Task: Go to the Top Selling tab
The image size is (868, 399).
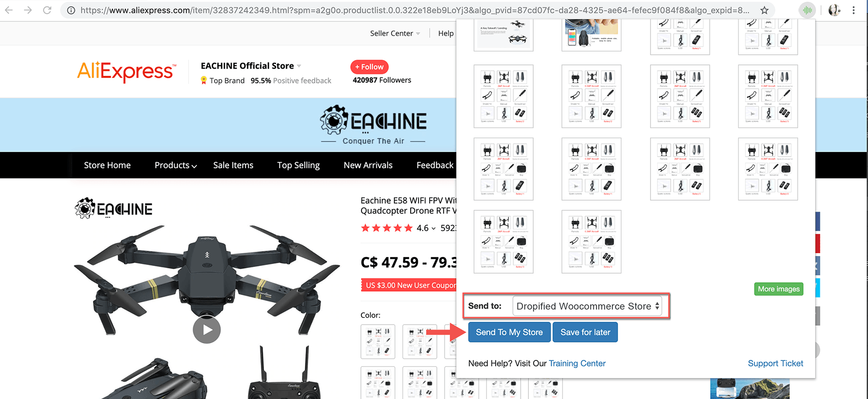Action: coord(299,165)
